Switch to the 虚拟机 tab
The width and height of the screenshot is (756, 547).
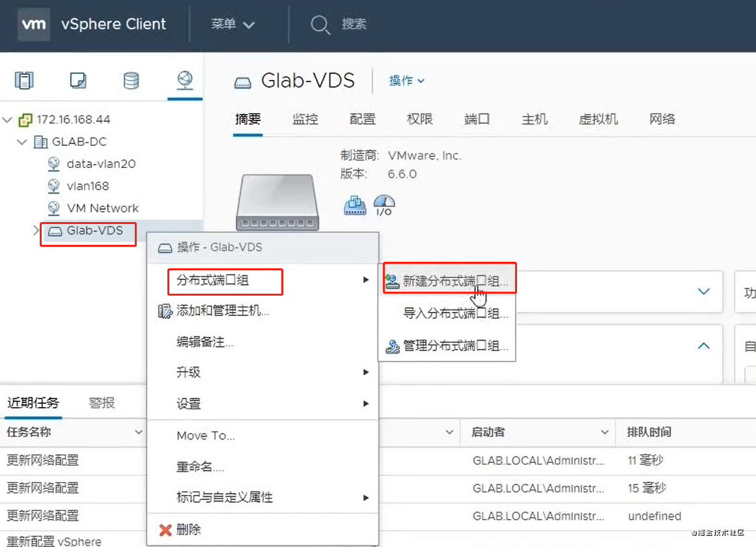(598, 119)
